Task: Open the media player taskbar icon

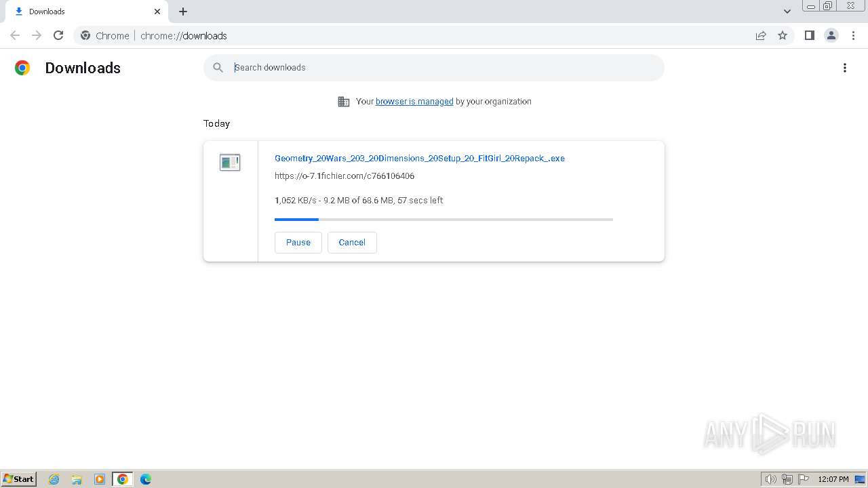Action: [x=100, y=479]
